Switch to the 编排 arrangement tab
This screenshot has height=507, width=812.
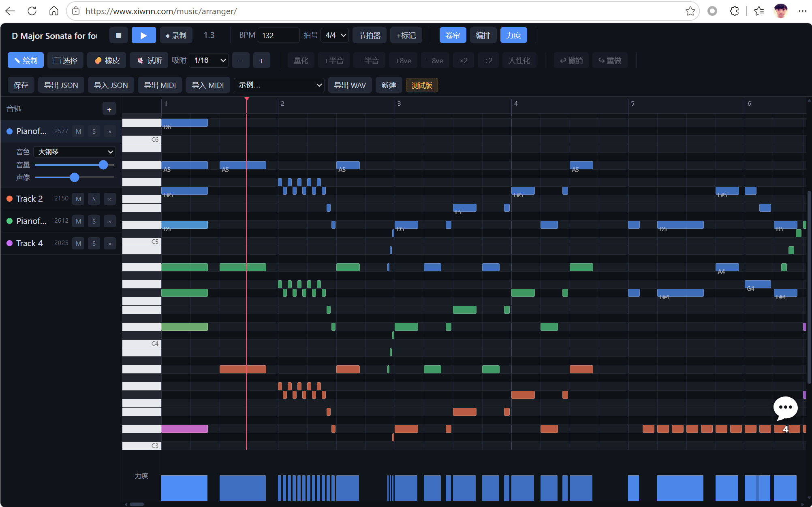tap(483, 35)
